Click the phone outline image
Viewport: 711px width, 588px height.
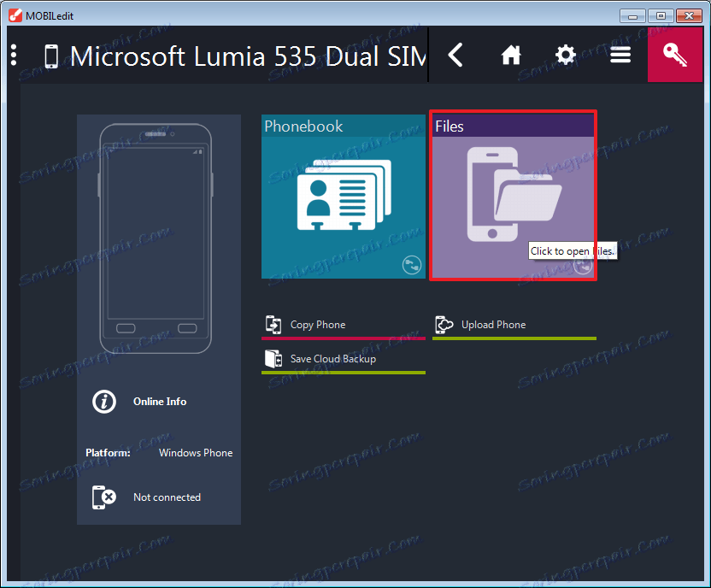(x=156, y=238)
